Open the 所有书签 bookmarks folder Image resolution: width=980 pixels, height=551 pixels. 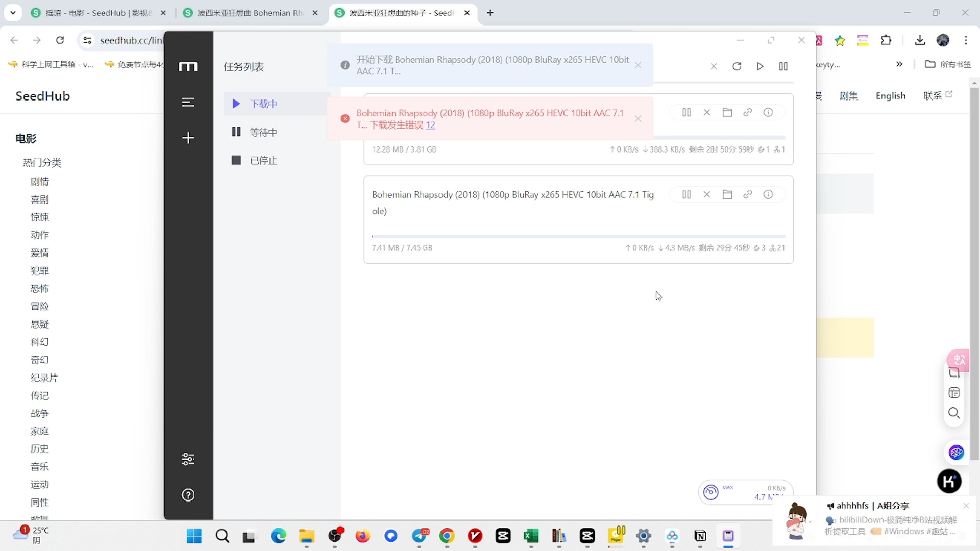(x=948, y=64)
